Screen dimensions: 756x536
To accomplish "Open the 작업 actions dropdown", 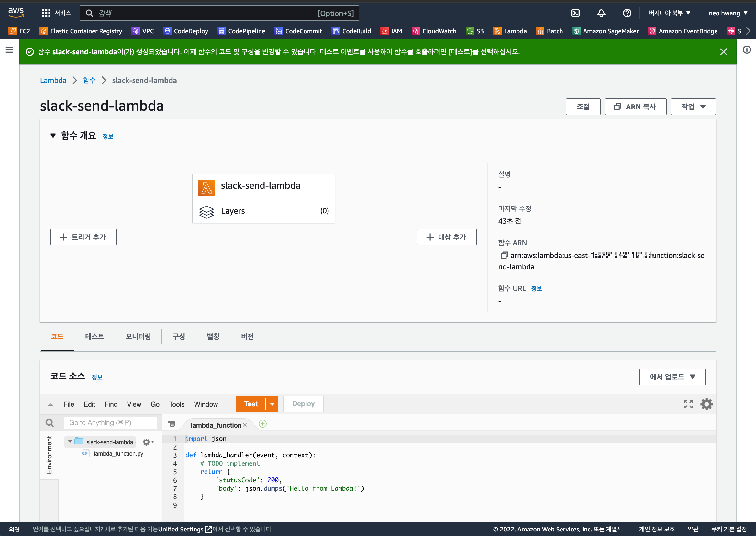I will [x=693, y=106].
